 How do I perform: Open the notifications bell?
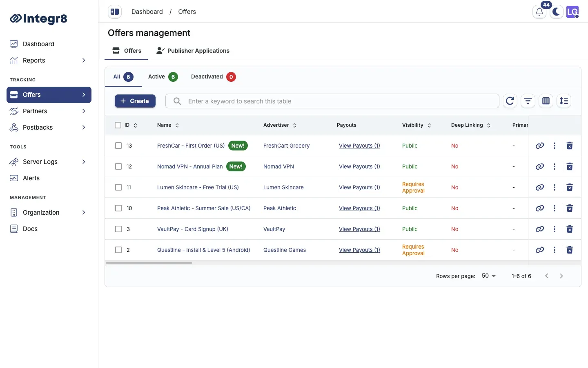[x=539, y=12]
